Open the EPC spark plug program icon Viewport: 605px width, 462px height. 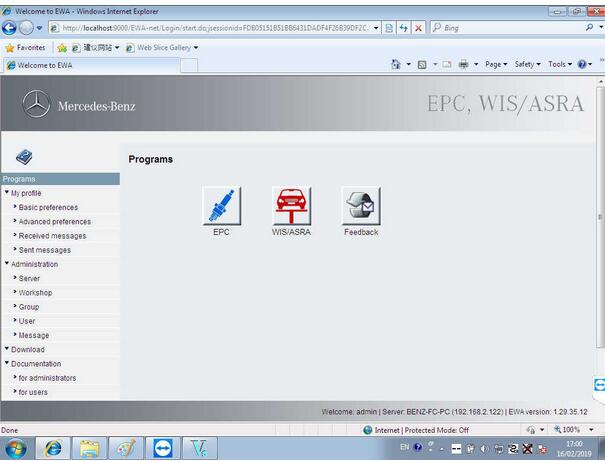(x=221, y=206)
